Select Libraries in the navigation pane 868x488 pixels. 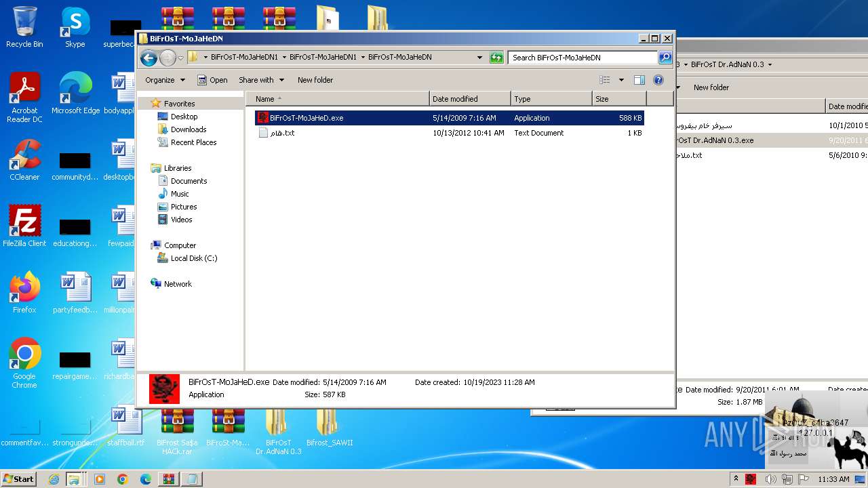(x=178, y=168)
